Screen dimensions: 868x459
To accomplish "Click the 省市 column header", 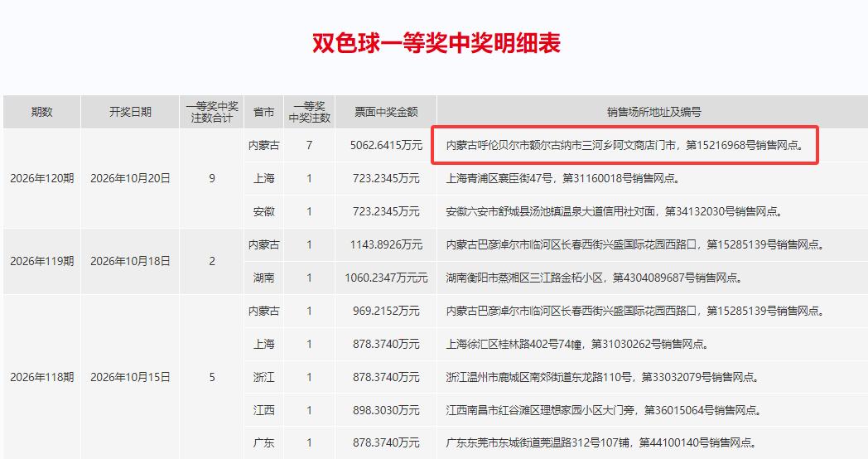I will point(263,112).
